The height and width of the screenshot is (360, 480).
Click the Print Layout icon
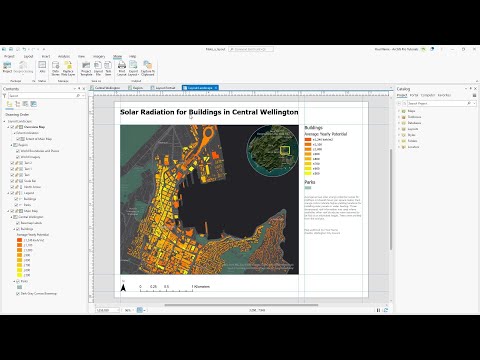point(122,65)
